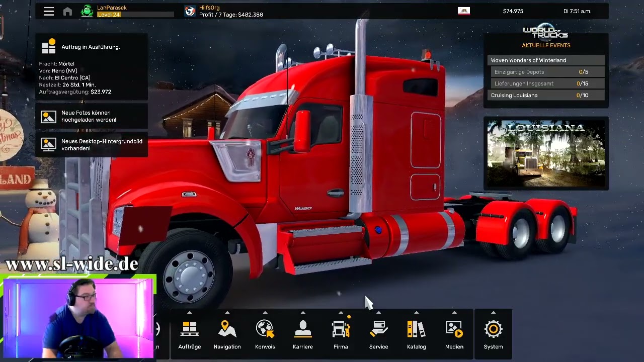Expand the Service submenu arrow
Screen dimensions: 644x362
[378, 313]
